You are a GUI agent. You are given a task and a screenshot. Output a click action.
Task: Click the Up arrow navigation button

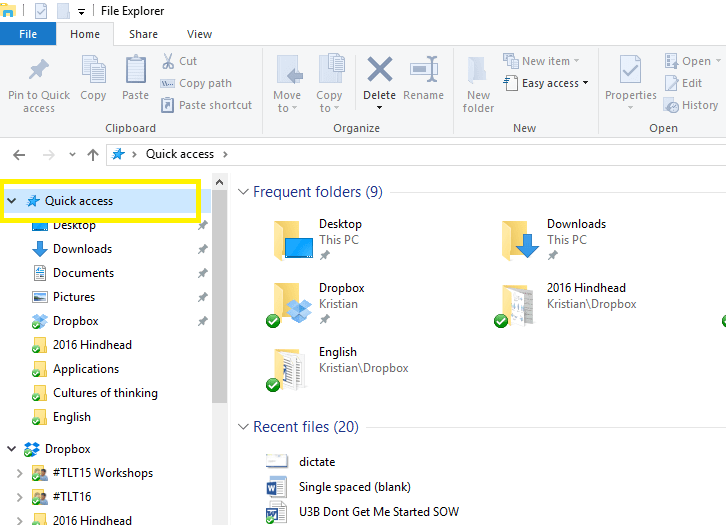tap(93, 154)
